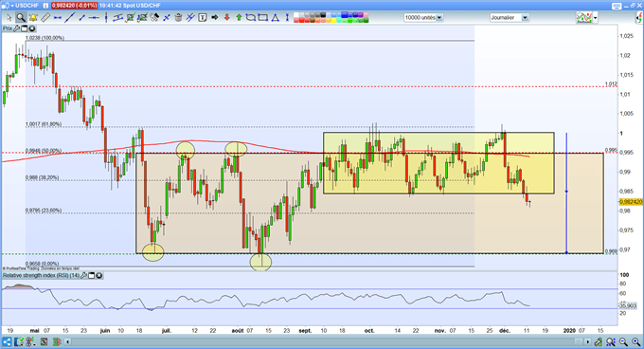Select the Fibonacci expansion tool
Image resolution: width=644 pixels, height=349 pixels.
(142, 18)
